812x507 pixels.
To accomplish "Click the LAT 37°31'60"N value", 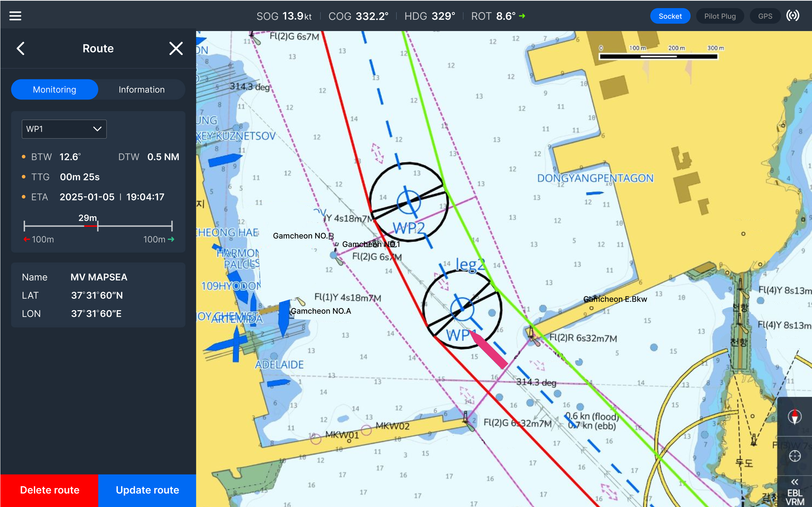I will [x=97, y=296].
